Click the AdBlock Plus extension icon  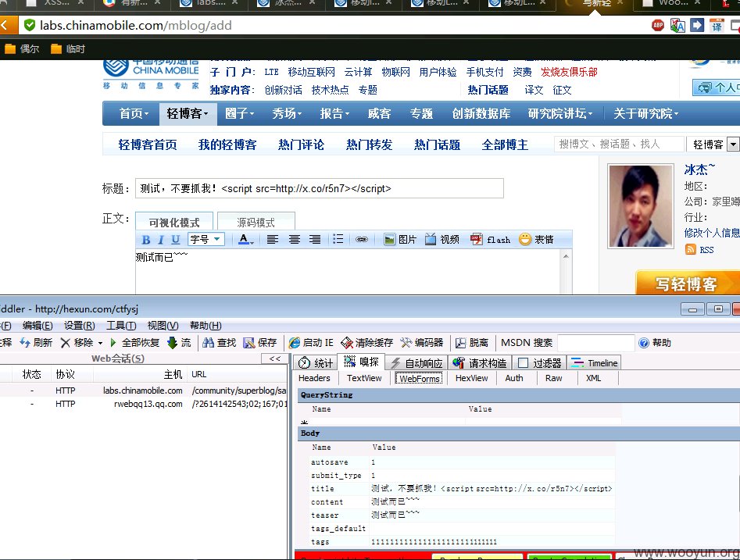[657, 26]
